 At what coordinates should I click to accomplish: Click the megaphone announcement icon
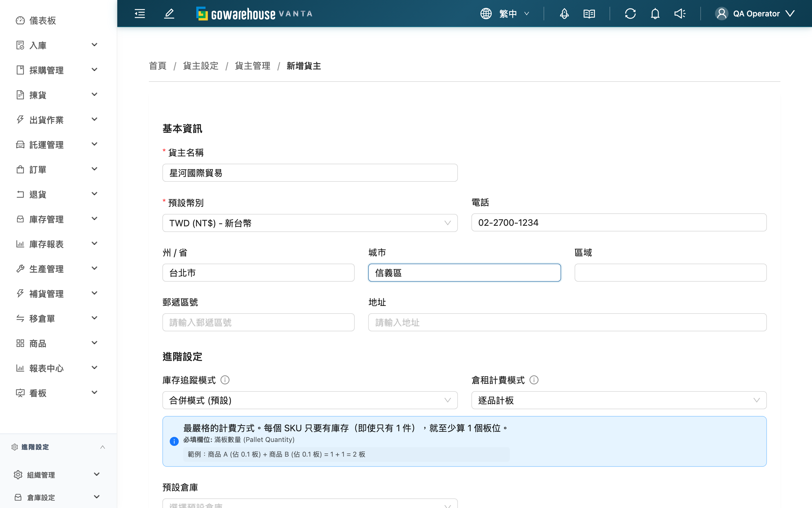[680, 14]
